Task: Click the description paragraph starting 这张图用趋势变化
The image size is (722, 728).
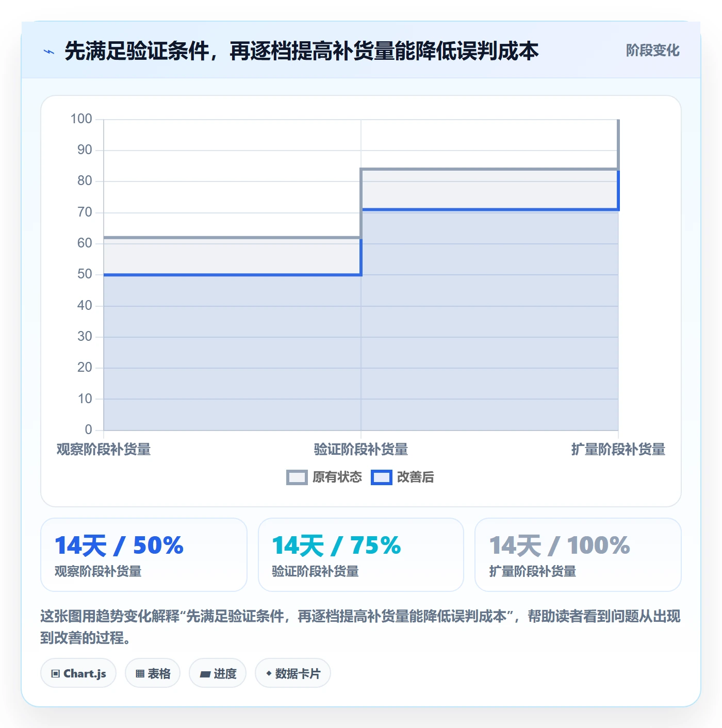Action: (360, 627)
